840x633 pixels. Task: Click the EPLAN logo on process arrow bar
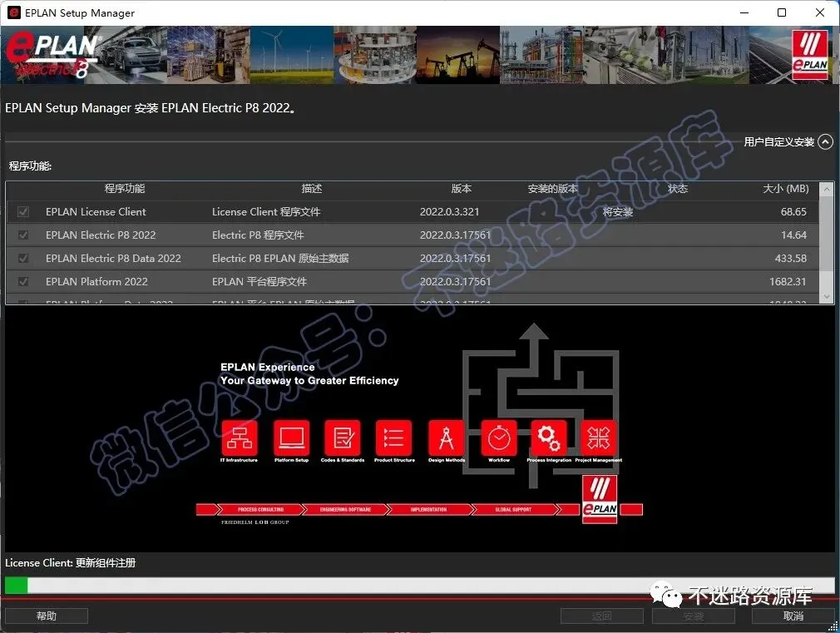[x=600, y=500]
